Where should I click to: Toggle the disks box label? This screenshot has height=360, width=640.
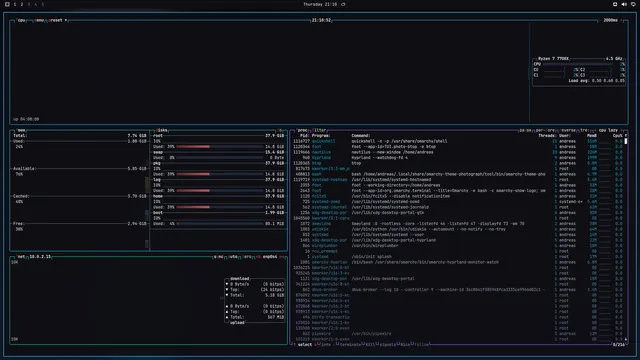coord(162,130)
